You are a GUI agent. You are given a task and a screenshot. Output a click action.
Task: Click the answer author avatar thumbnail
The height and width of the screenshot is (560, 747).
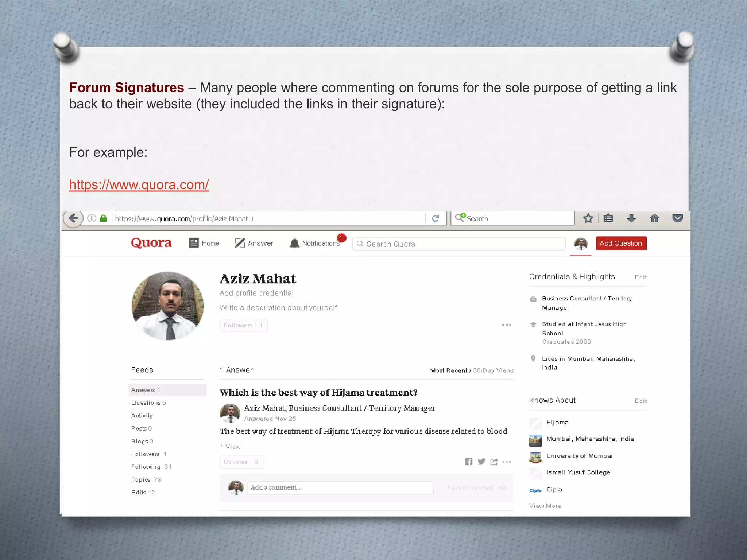click(x=230, y=413)
